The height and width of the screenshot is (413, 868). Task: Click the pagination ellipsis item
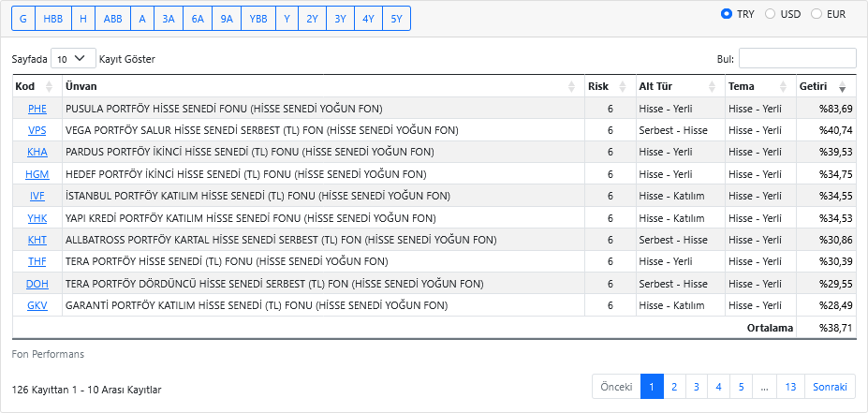[764, 387]
